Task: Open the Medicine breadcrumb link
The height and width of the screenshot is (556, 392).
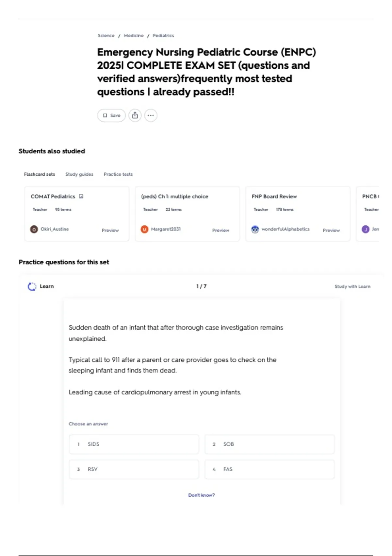Action: 134,36
